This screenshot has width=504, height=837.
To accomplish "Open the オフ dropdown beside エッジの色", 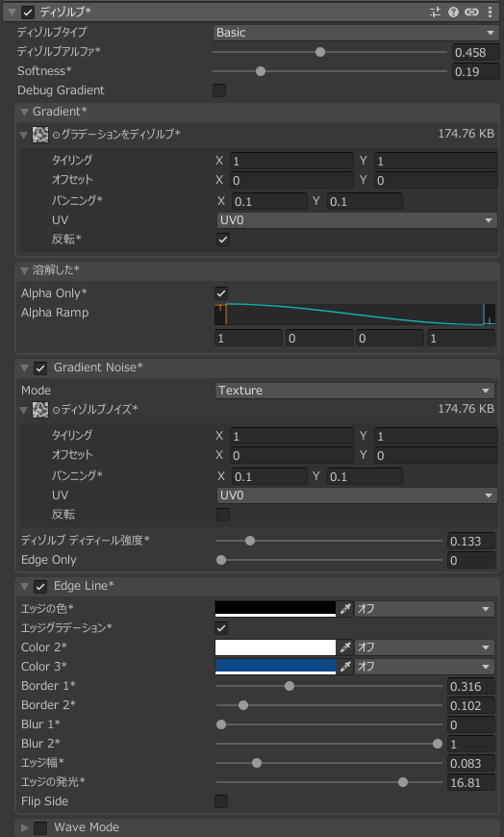I will (424, 609).
